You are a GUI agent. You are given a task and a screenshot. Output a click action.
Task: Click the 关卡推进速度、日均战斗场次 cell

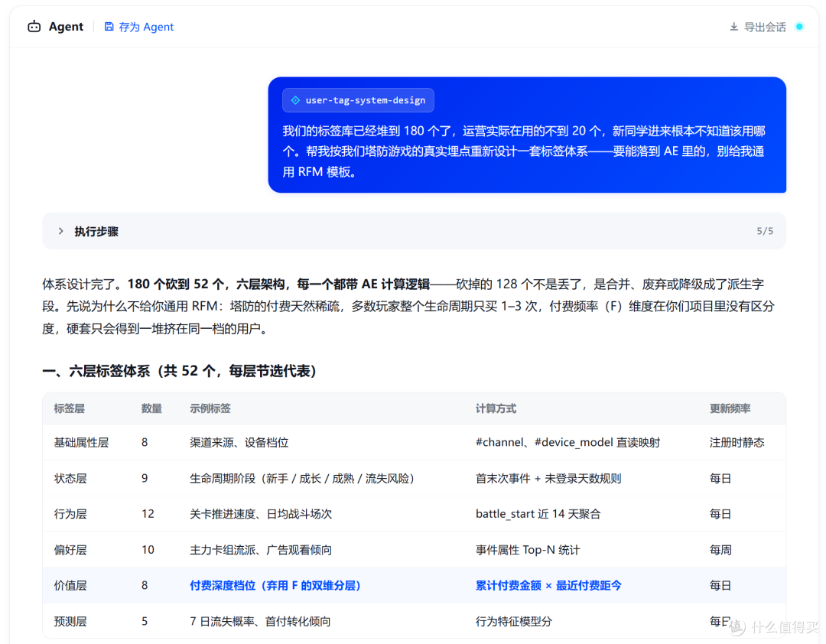261,514
